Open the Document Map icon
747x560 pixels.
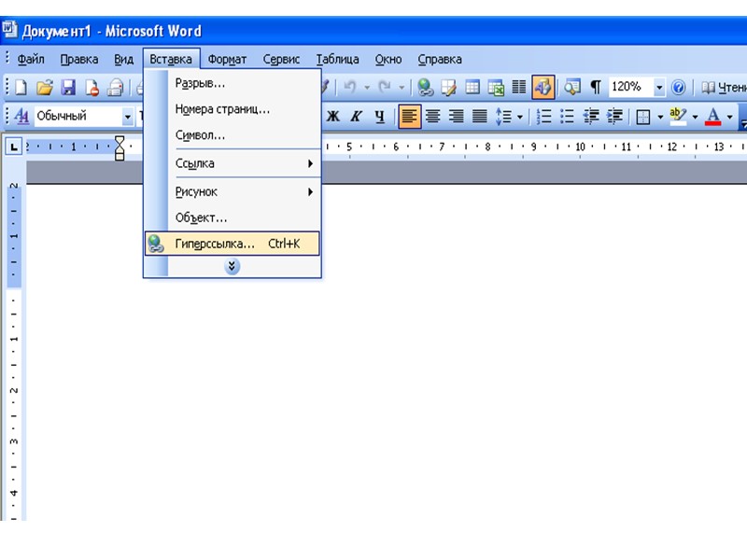click(572, 87)
